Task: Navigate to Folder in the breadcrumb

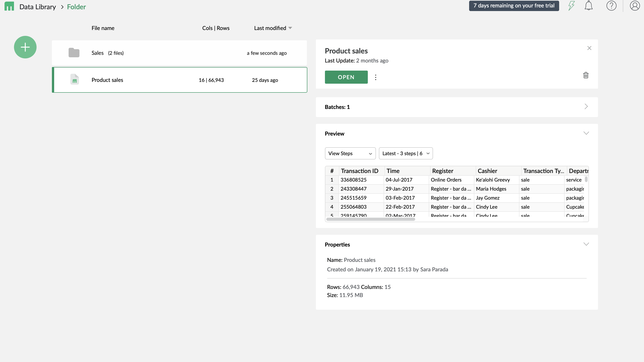Action: [76, 7]
